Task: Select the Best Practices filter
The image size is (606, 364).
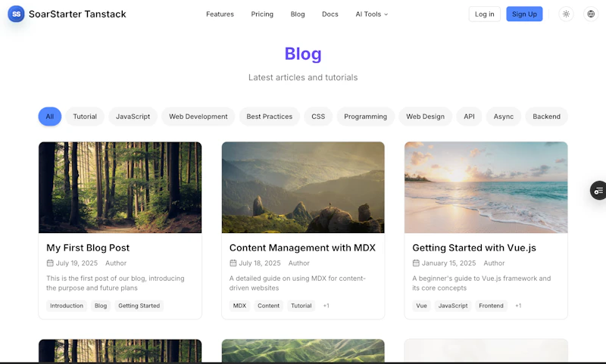Action: click(x=270, y=117)
